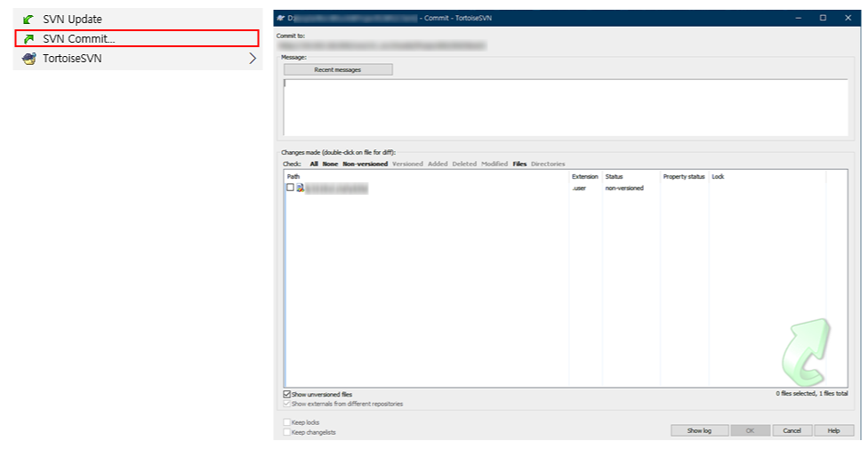
Task: Sort by Lock column header
Action: pyautogui.click(x=767, y=177)
